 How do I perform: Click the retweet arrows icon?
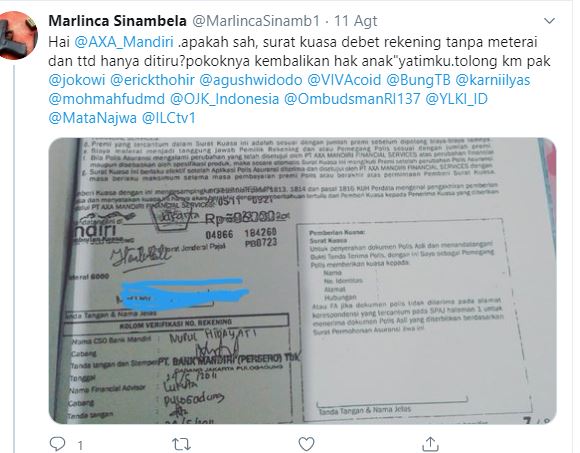(182, 444)
